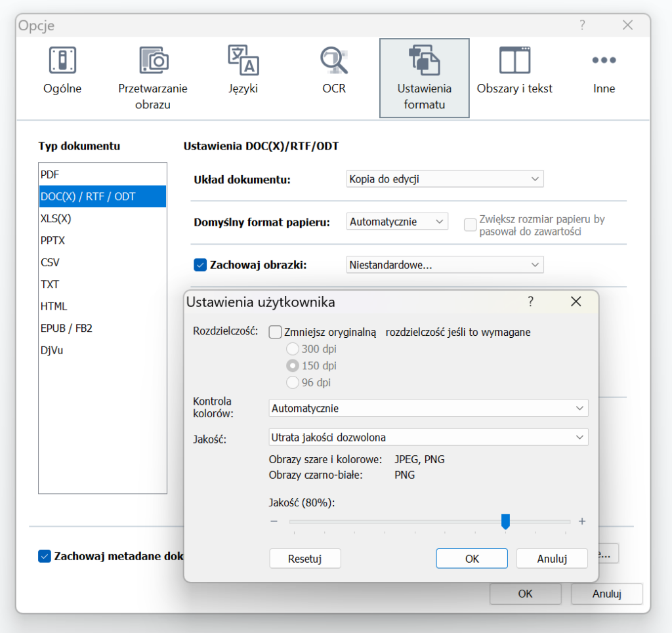Open the Ogólne settings icon

click(x=62, y=61)
